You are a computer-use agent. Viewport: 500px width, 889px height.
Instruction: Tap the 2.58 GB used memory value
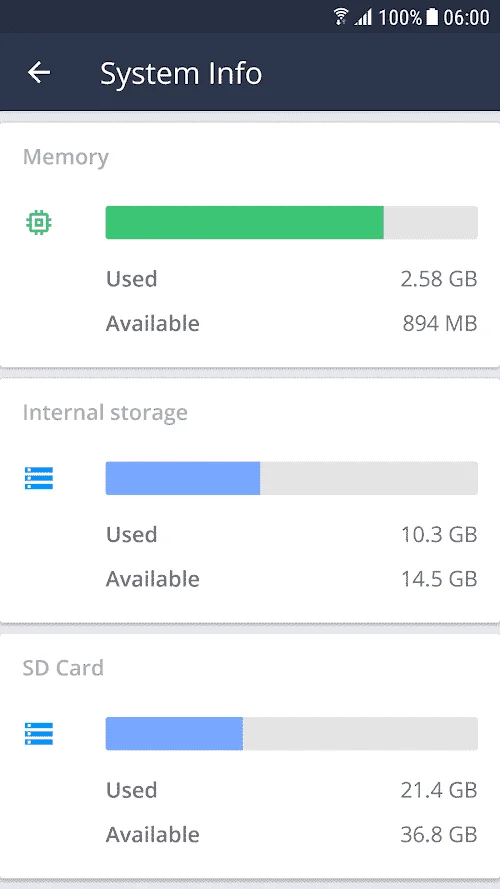coord(439,279)
